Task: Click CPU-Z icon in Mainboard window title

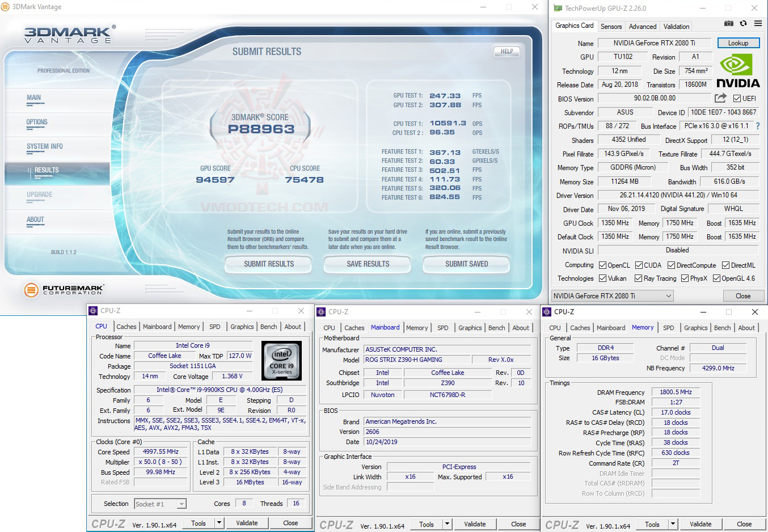Action: coord(321,312)
